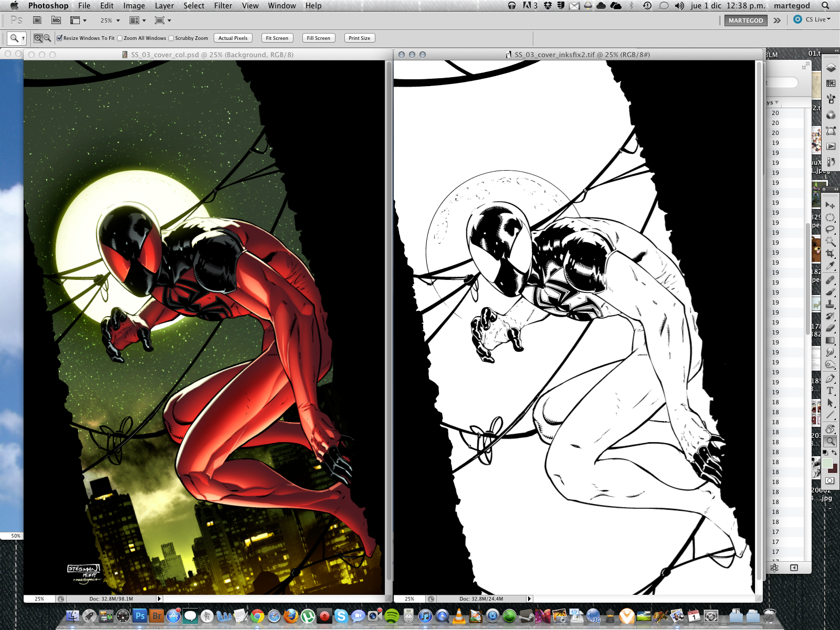Select the Sponge tool

point(830,364)
